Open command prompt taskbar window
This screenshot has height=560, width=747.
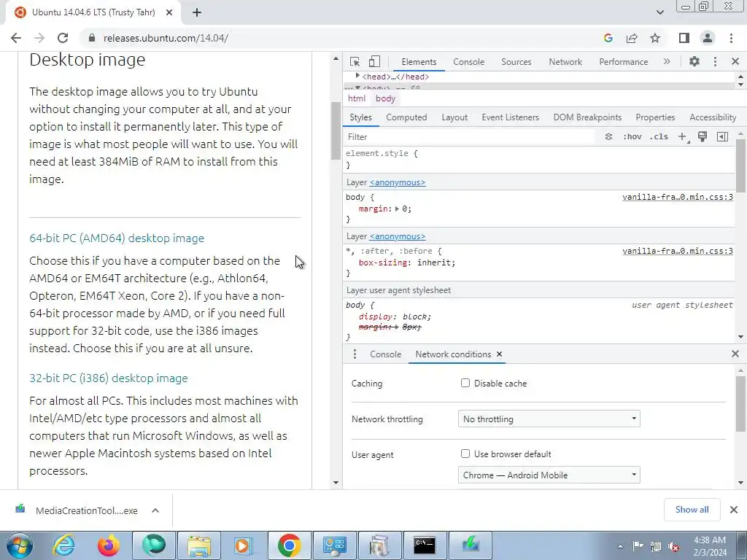(425, 545)
